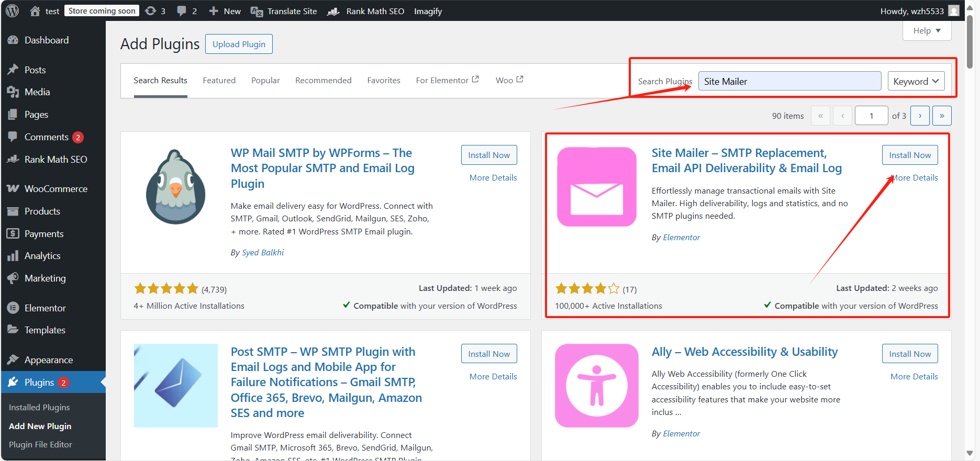980x461 pixels.
Task: Open WooCommerce from the sidebar
Action: point(55,188)
